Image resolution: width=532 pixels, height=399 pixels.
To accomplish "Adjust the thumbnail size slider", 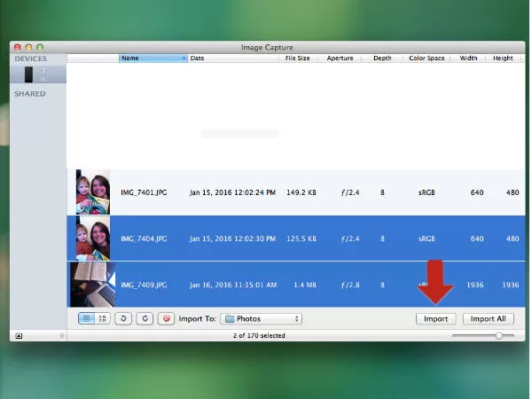I will coord(499,336).
